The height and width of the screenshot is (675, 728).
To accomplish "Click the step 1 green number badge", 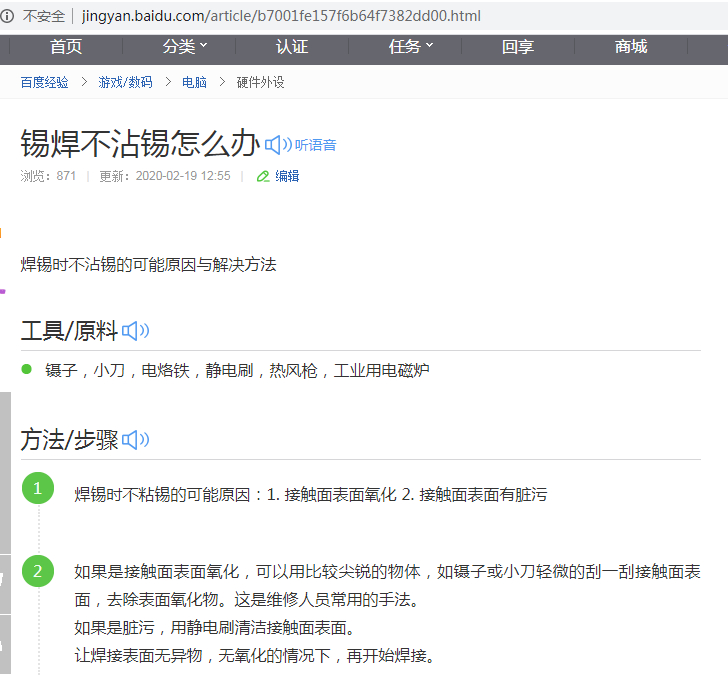I will tap(38, 488).
